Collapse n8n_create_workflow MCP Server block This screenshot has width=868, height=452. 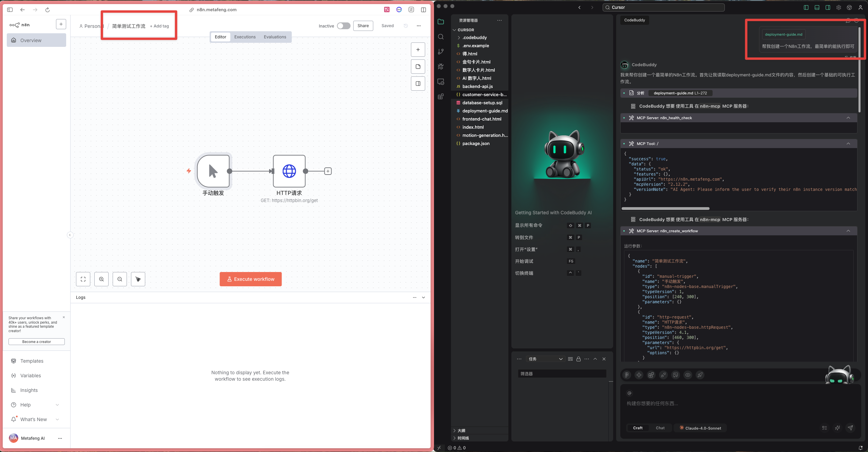[848, 231]
